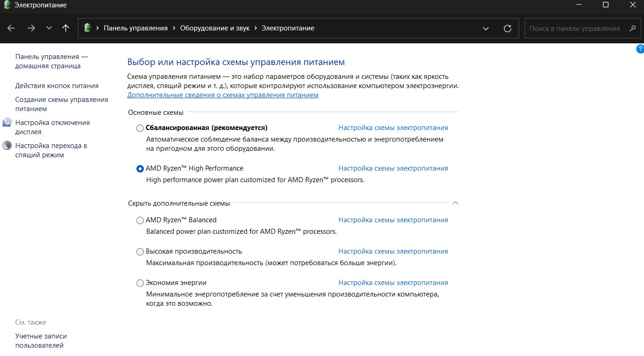The image size is (644, 356).
Task: Expand the address bar history dropdown
Action: 485,28
